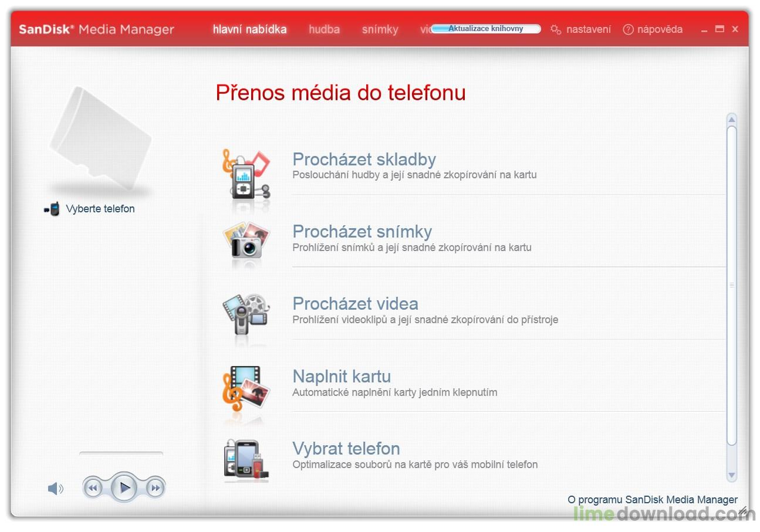Click text 'Prohlížení videoklipů a její snadné zkopírování do přístroje'
This screenshot has height=532, width=760.
(425, 320)
